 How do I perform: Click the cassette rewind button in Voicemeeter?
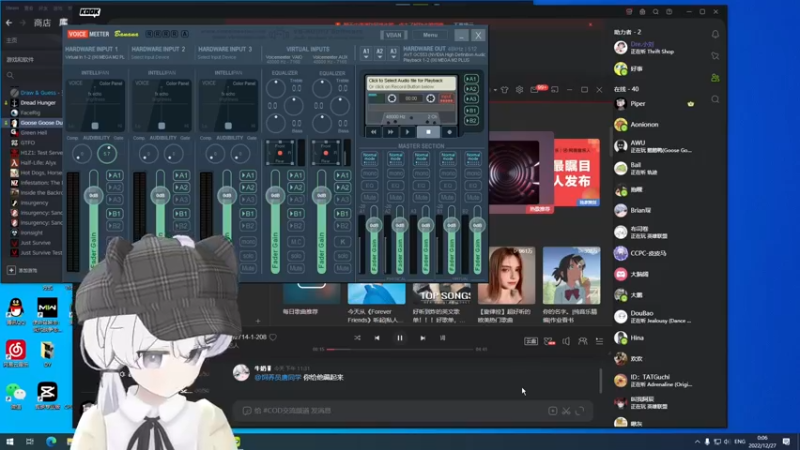373,132
